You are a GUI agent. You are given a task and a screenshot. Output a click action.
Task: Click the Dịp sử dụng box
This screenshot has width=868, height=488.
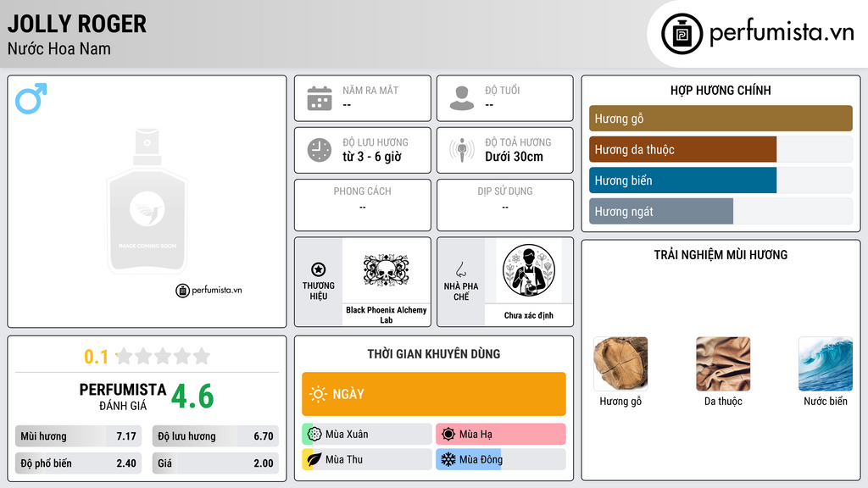(505, 205)
